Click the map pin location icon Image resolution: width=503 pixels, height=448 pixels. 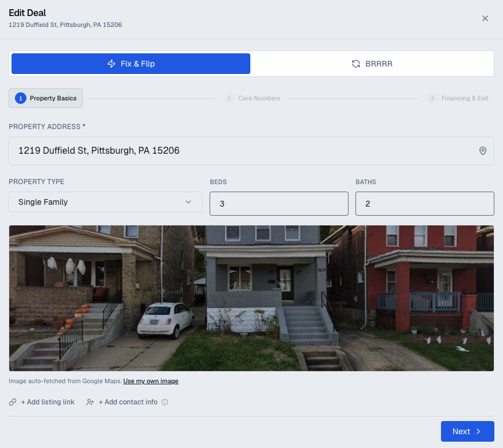pos(482,151)
